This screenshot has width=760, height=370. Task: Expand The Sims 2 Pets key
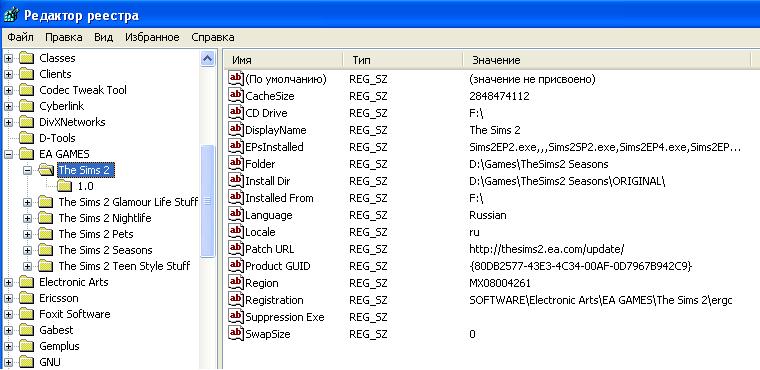[x=28, y=235]
